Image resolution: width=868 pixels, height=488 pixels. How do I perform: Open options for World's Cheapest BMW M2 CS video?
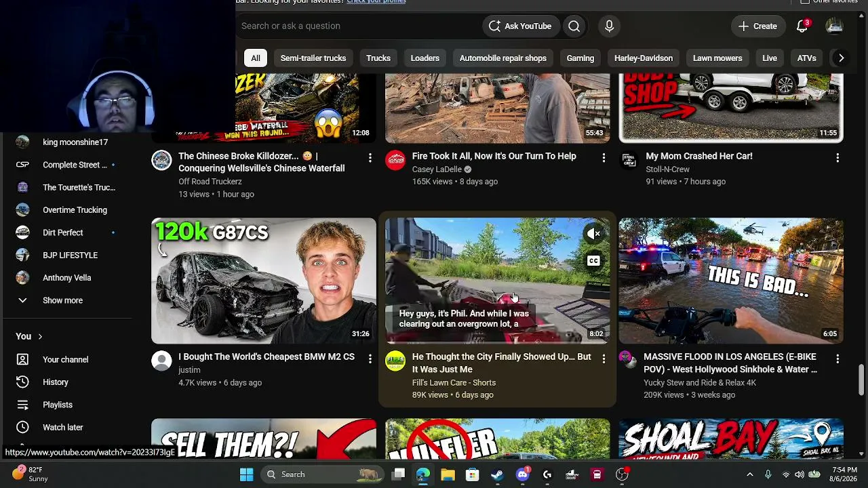point(370,359)
